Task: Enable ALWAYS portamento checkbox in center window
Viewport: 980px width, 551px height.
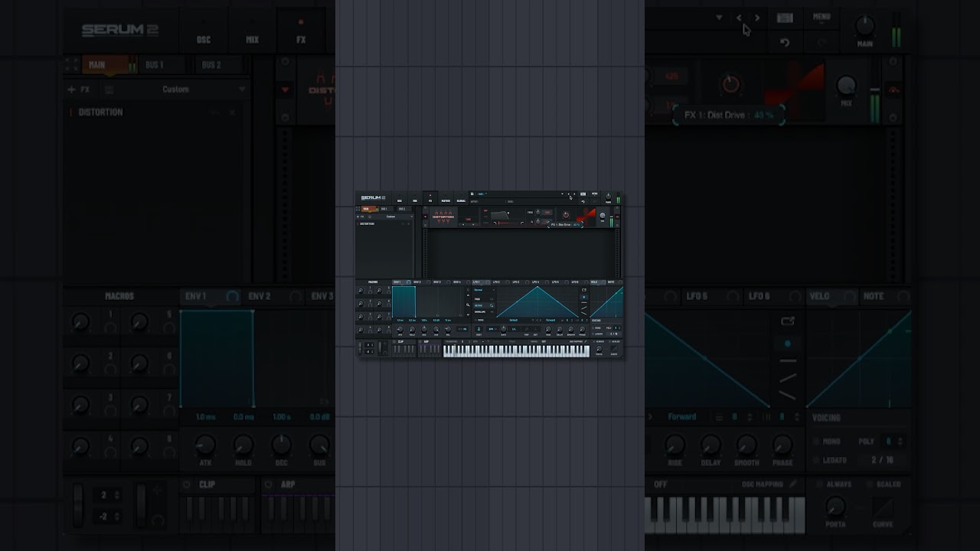Action: pyautogui.click(x=594, y=341)
